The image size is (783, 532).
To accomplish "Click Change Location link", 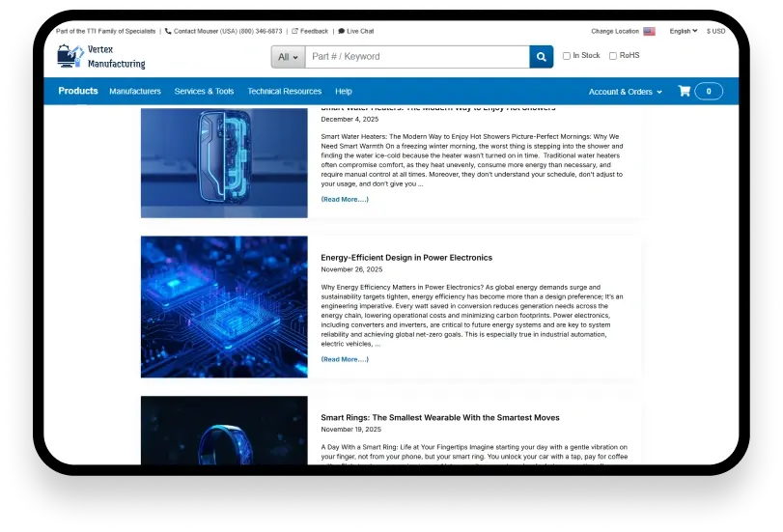I will (x=615, y=31).
